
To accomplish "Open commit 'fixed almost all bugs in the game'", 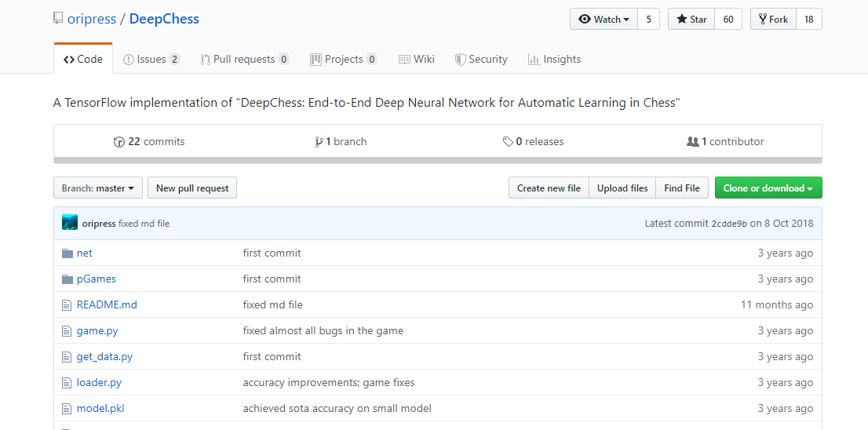I will point(323,331).
